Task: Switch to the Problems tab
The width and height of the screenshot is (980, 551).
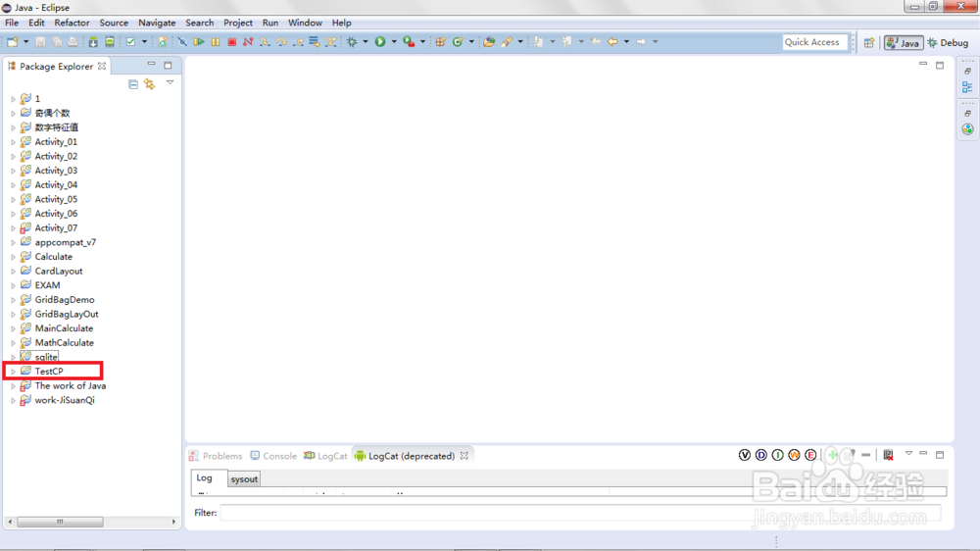Action: (216, 456)
